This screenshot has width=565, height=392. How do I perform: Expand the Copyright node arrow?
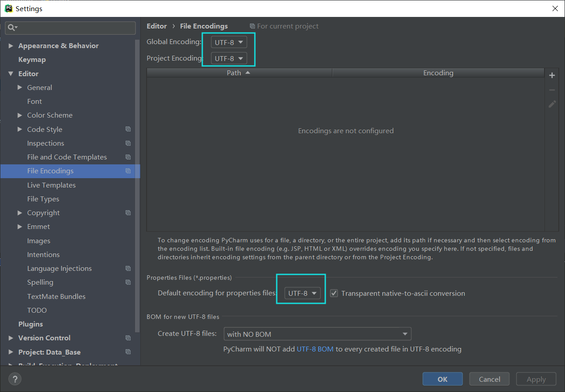(20, 212)
